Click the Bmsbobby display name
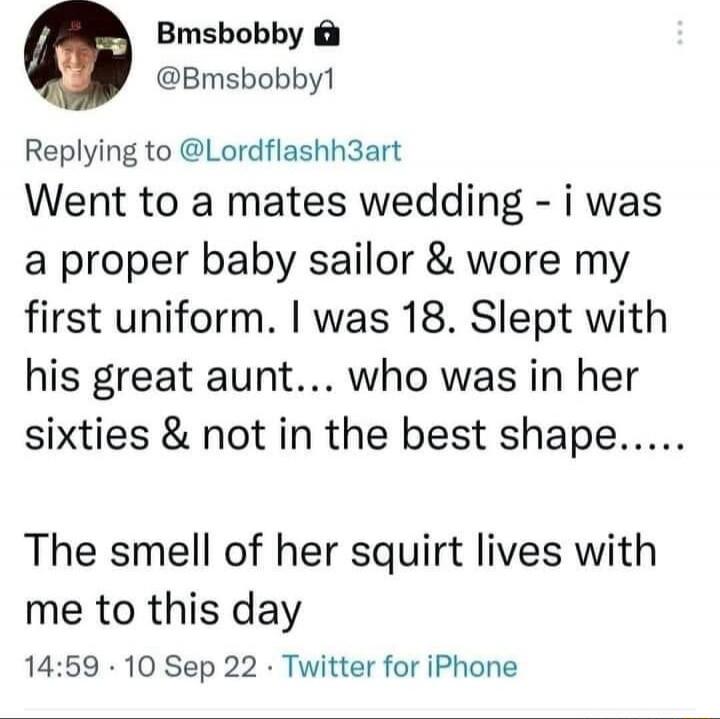The image size is (720, 719). (230, 35)
